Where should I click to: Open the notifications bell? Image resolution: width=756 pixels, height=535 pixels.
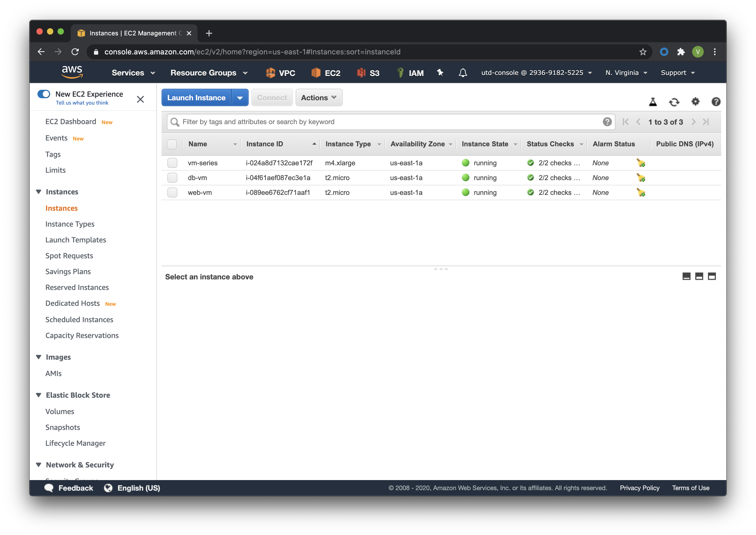point(463,72)
